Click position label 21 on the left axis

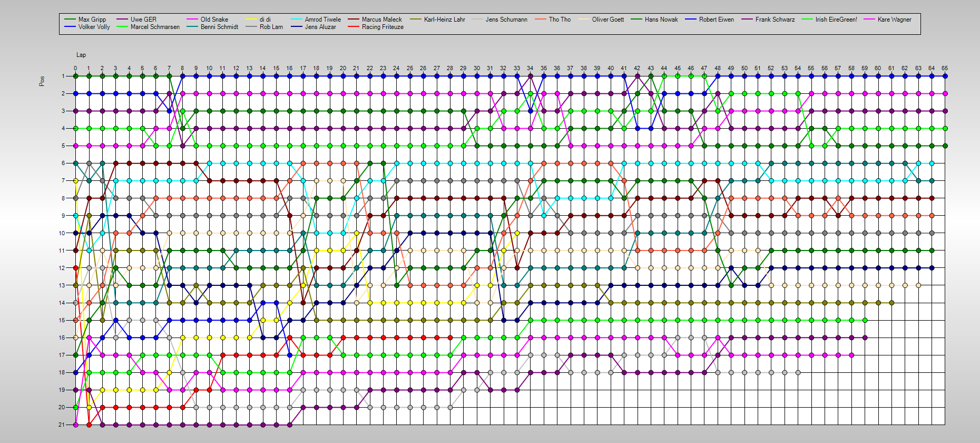(x=62, y=425)
